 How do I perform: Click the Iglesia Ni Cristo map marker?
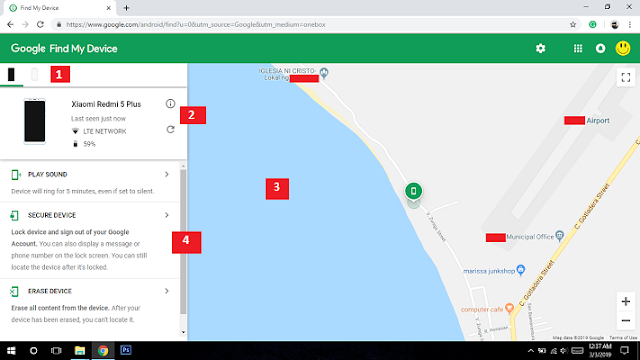[x=324, y=73]
